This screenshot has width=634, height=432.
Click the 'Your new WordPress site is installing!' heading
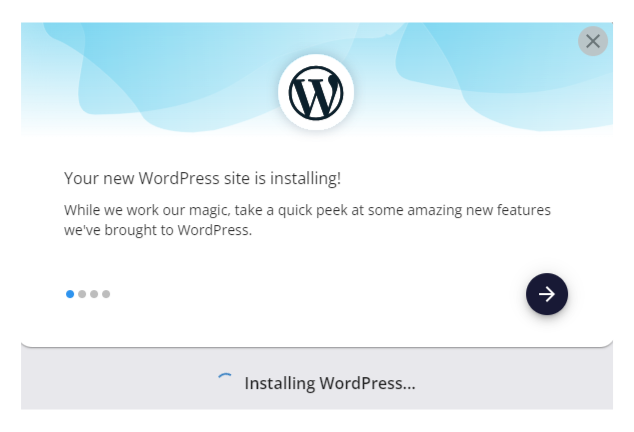[x=202, y=178]
